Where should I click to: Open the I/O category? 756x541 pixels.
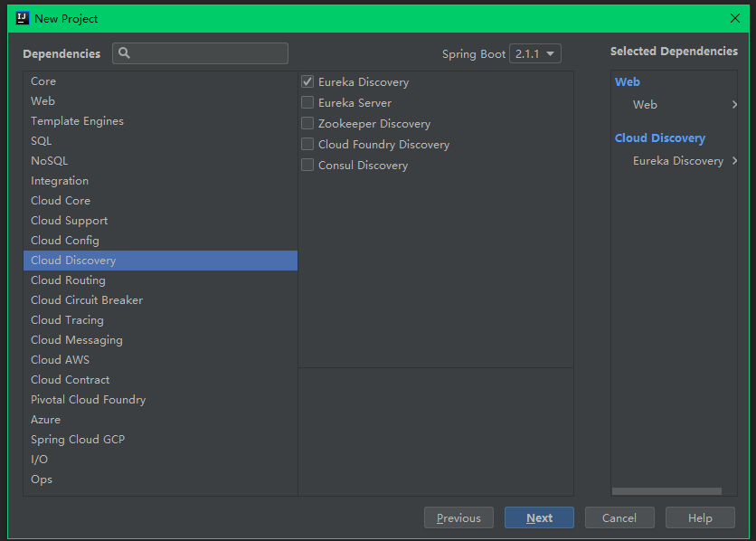coord(161,460)
